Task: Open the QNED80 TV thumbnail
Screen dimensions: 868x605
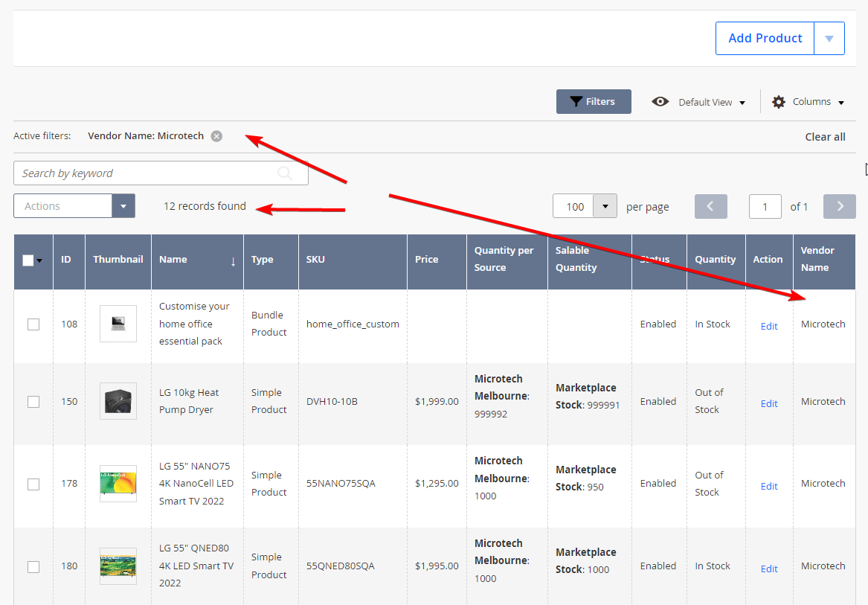Action: pyautogui.click(x=118, y=566)
